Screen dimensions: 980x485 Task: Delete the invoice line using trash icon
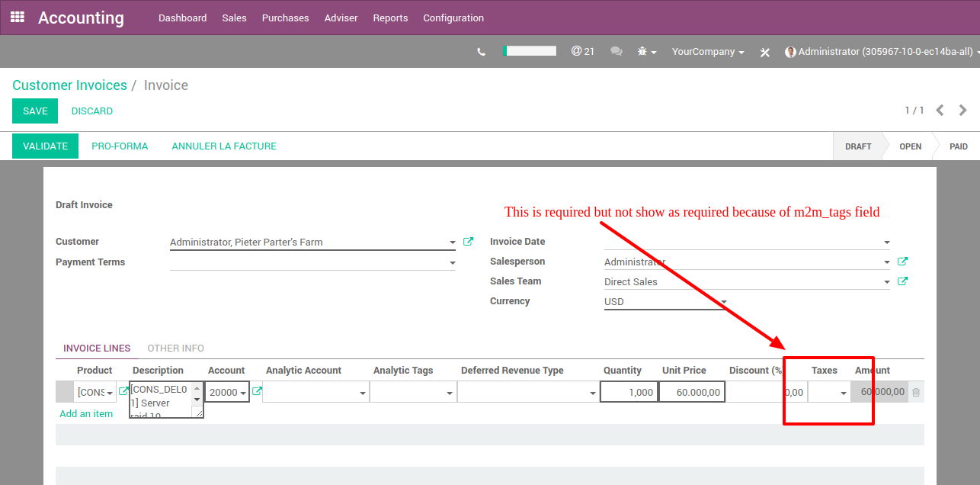coord(915,391)
